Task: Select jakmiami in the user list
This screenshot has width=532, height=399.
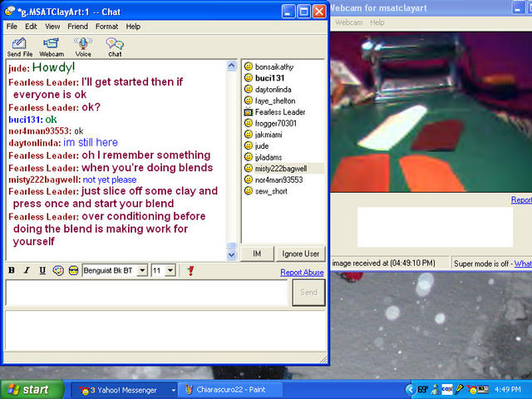Action: [268, 135]
